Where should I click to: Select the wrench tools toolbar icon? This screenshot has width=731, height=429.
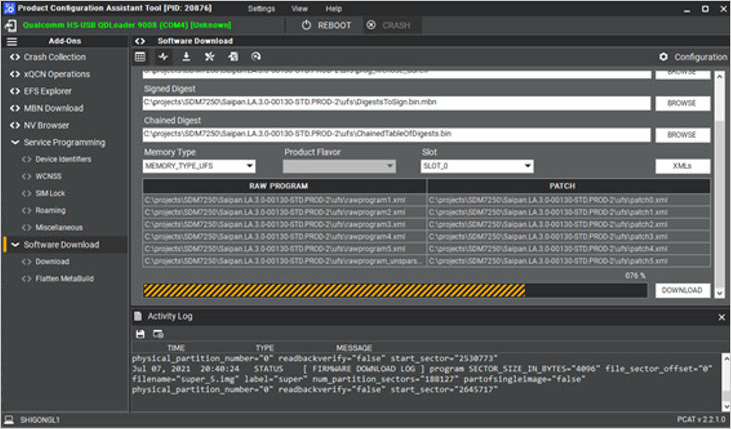(x=209, y=57)
